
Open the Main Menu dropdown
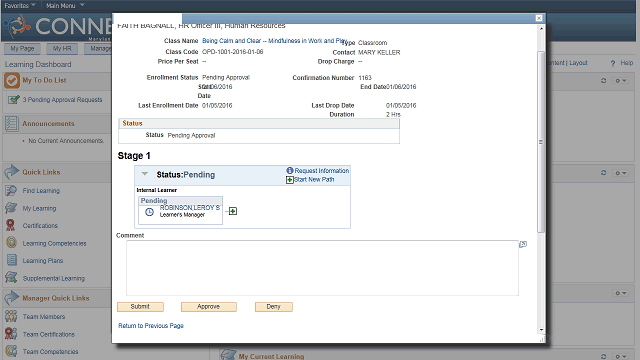(x=65, y=5)
